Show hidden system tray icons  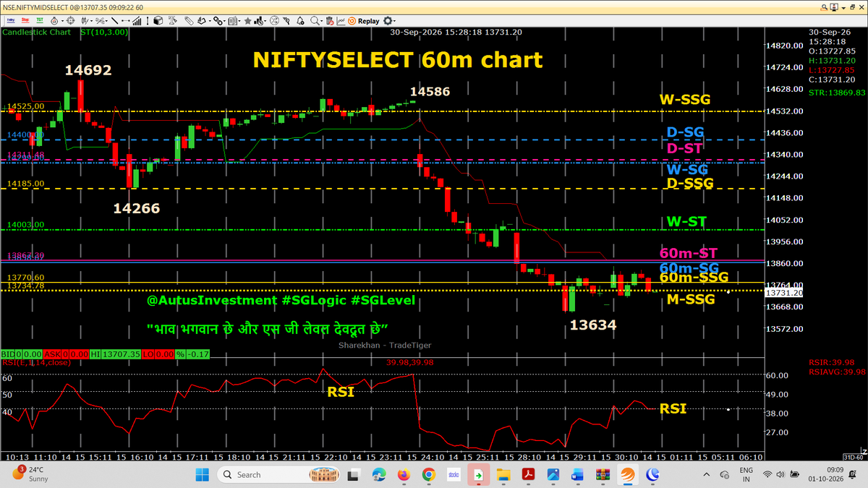706,474
